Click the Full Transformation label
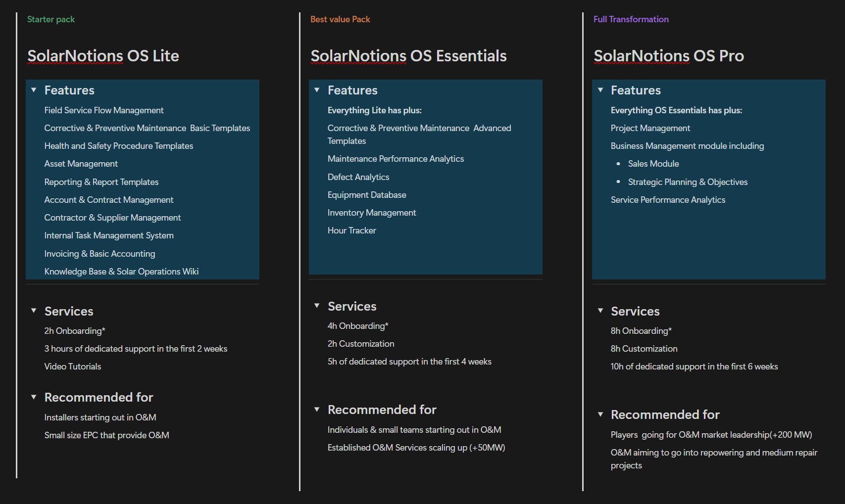 coord(631,19)
